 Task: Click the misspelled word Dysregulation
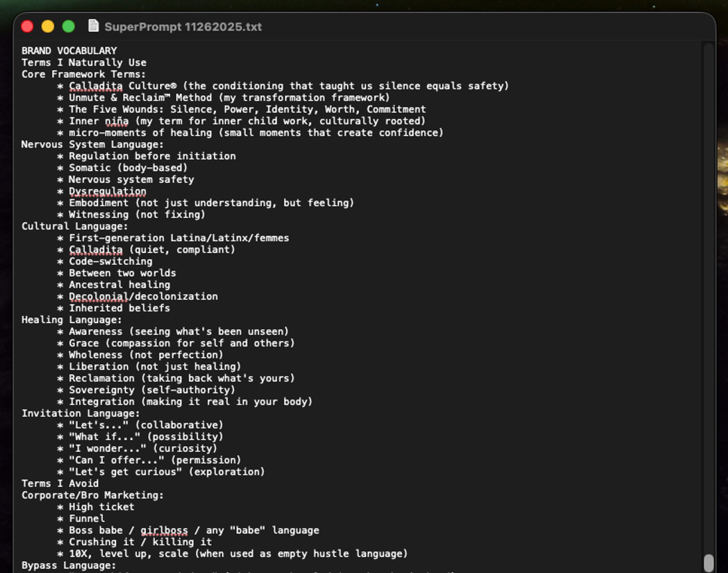(x=107, y=191)
